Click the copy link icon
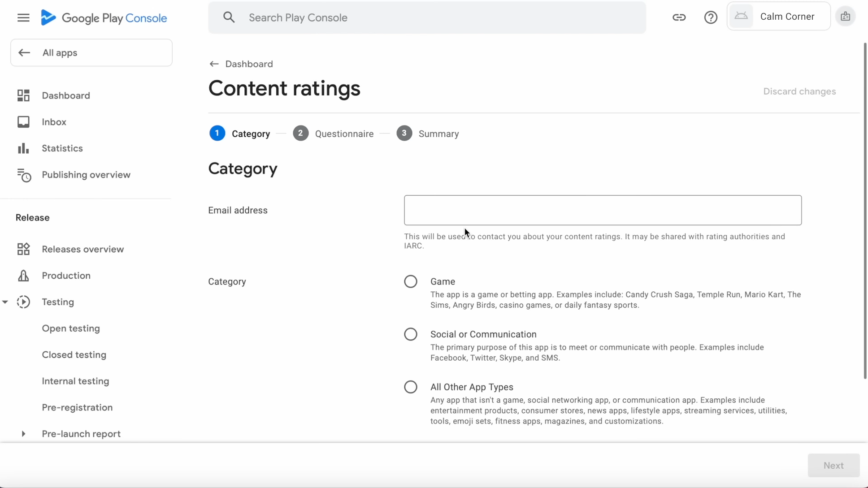 tap(679, 17)
